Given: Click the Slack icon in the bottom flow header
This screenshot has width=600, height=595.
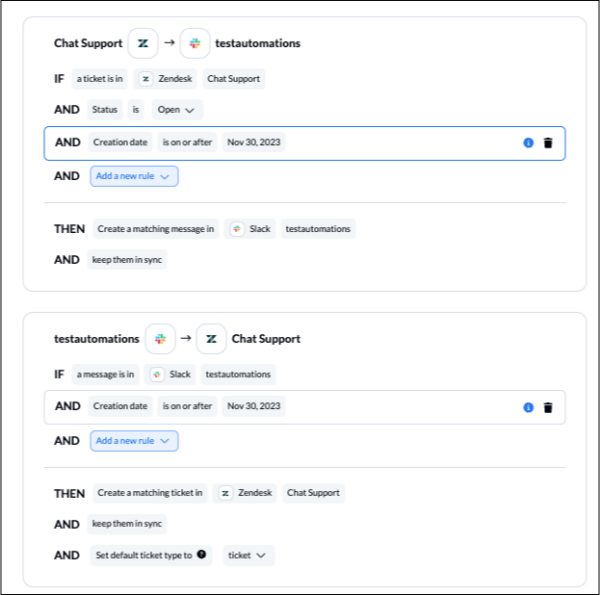Looking at the screenshot, I should click(x=160, y=339).
